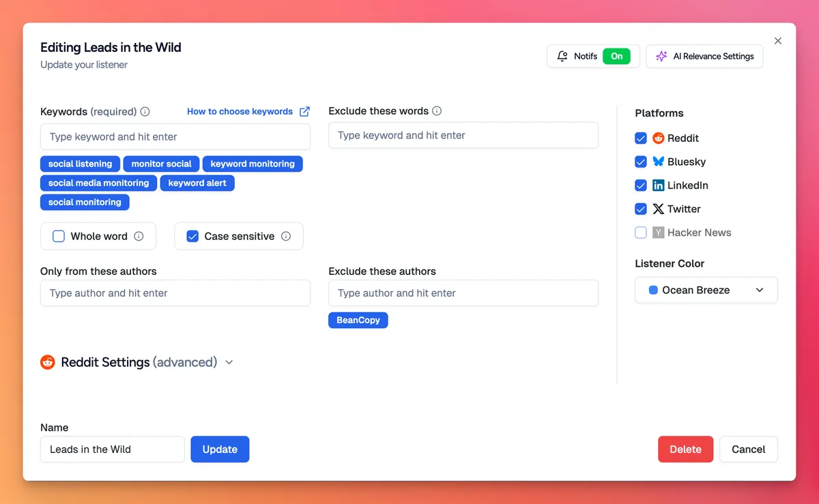Click the Reddit icon next to Reddit Settings
The width and height of the screenshot is (819, 504).
pyautogui.click(x=48, y=362)
